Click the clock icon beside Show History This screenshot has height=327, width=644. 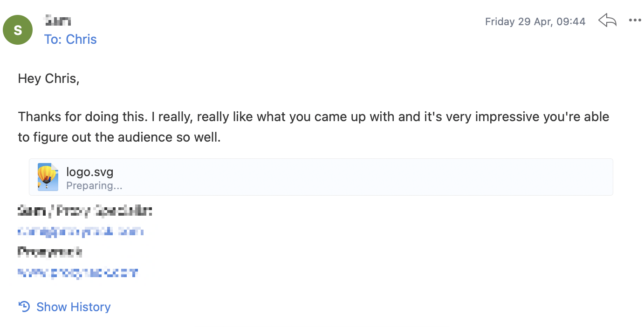24,307
